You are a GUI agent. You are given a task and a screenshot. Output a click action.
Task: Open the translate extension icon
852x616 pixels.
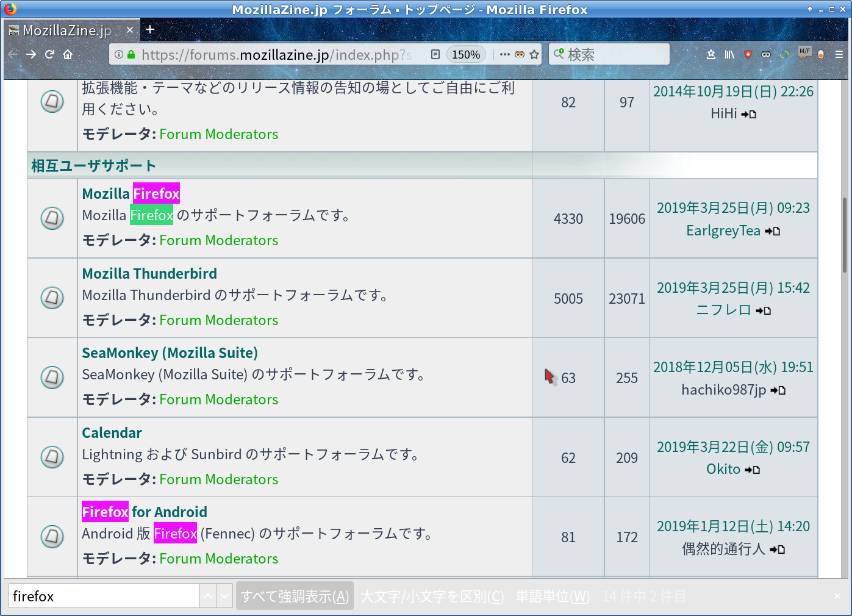click(784, 54)
